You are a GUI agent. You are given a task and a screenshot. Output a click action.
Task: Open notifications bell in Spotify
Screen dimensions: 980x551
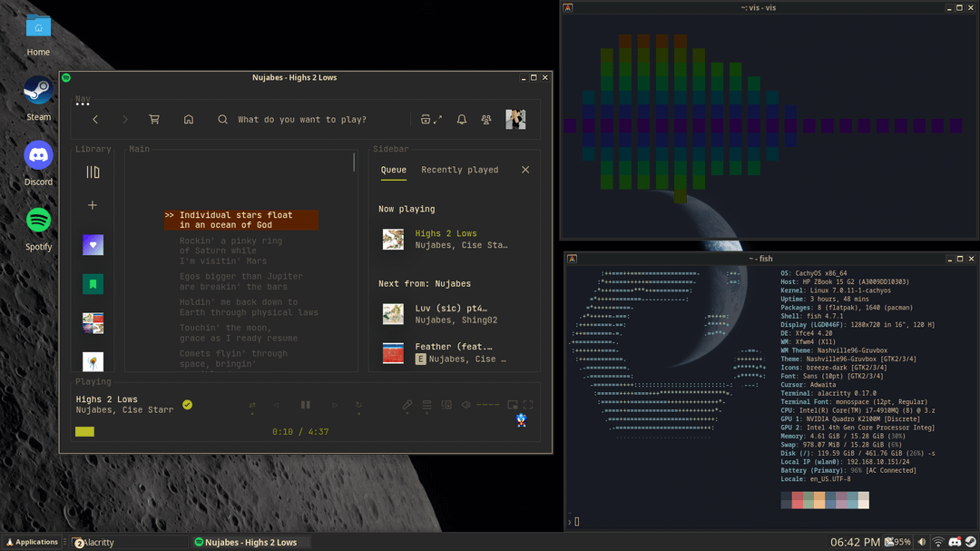[461, 120]
